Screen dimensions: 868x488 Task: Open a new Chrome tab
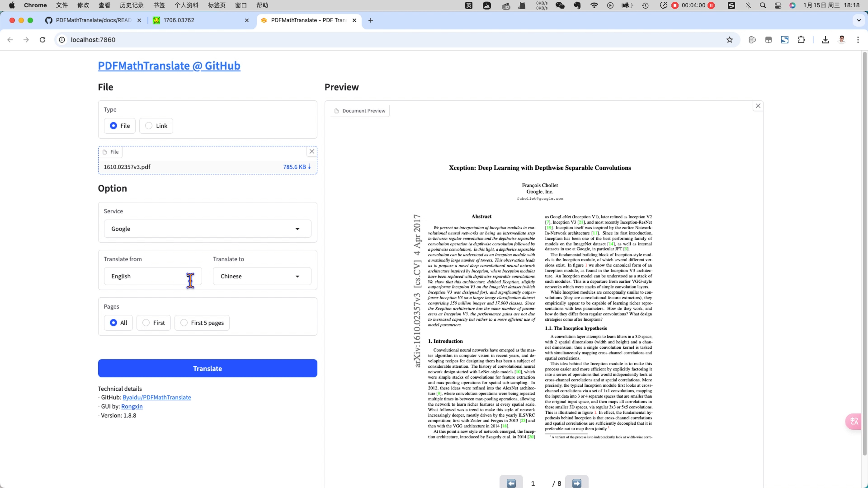click(370, 20)
